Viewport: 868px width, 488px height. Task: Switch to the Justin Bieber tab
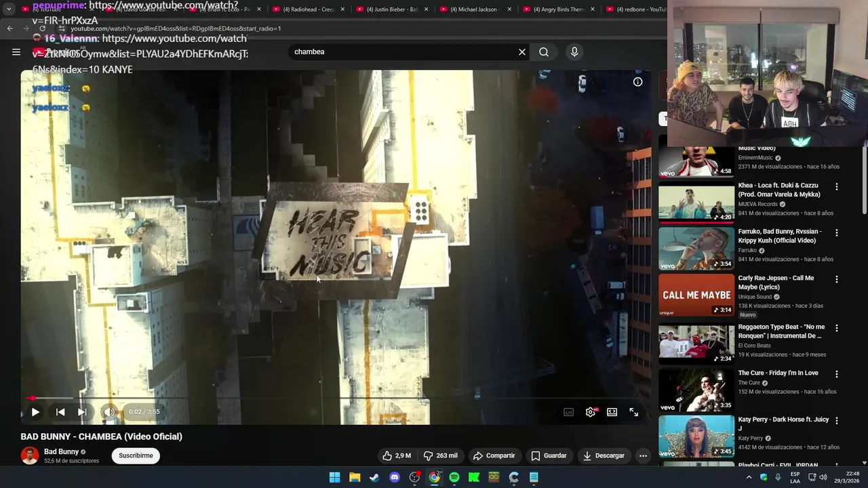pos(391,9)
